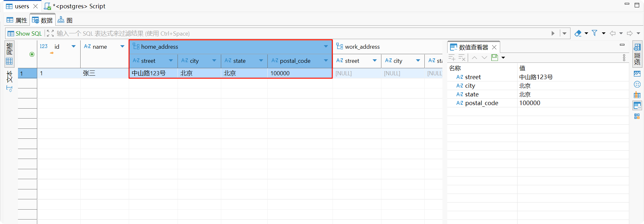The height and width of the screenshot is (224, 644).
Task: Apply the filter with the play arrow
Action: (553, 33)
